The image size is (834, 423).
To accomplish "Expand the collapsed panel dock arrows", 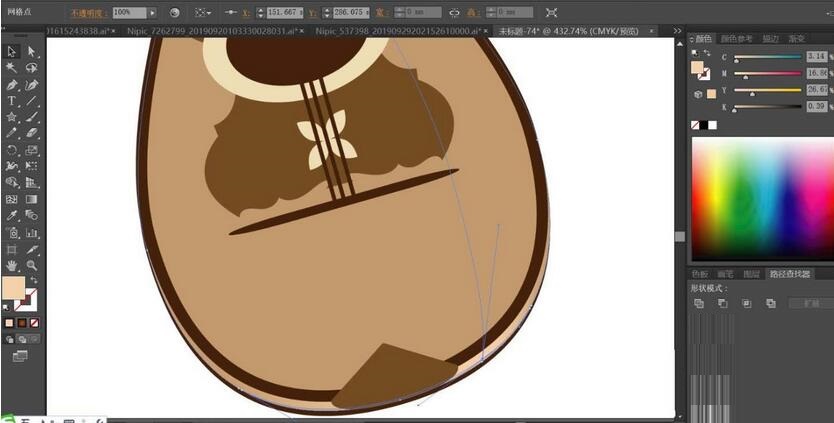I will pyautogui.click(x=679, y=31).
